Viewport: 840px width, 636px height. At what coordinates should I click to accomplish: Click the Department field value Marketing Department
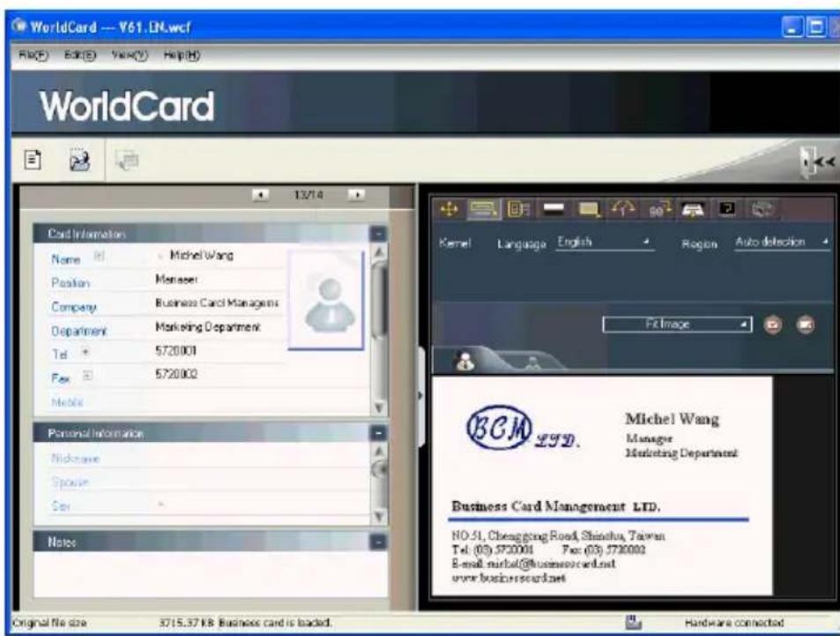(x=219, y=326)
